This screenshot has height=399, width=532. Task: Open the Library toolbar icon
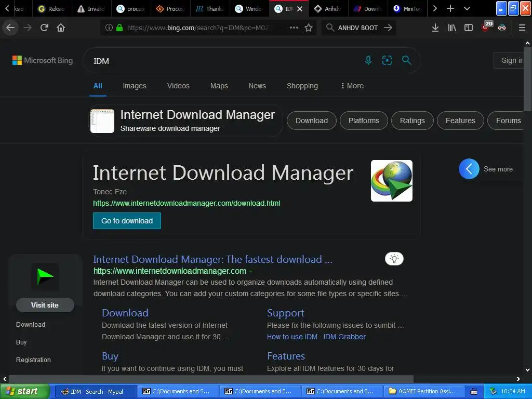tap(452, 28)
